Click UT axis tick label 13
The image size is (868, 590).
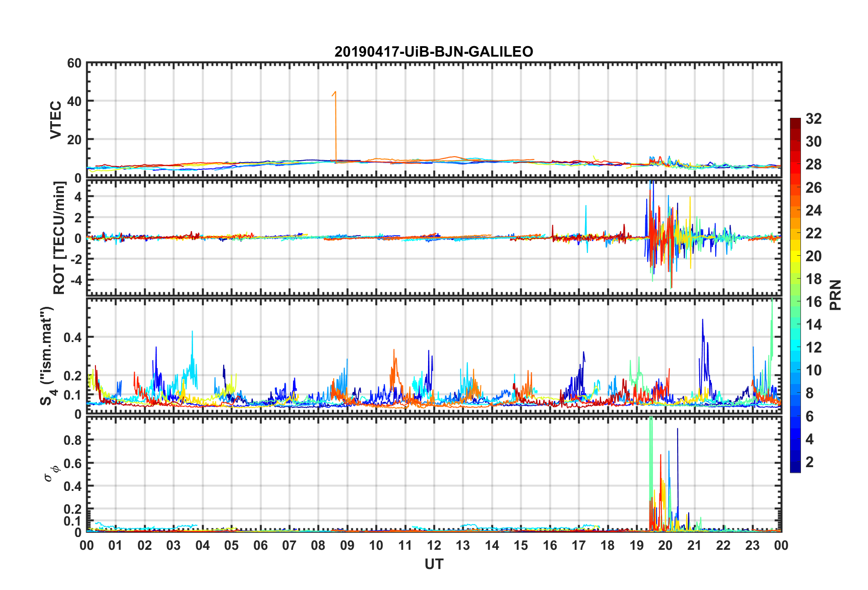463,545
